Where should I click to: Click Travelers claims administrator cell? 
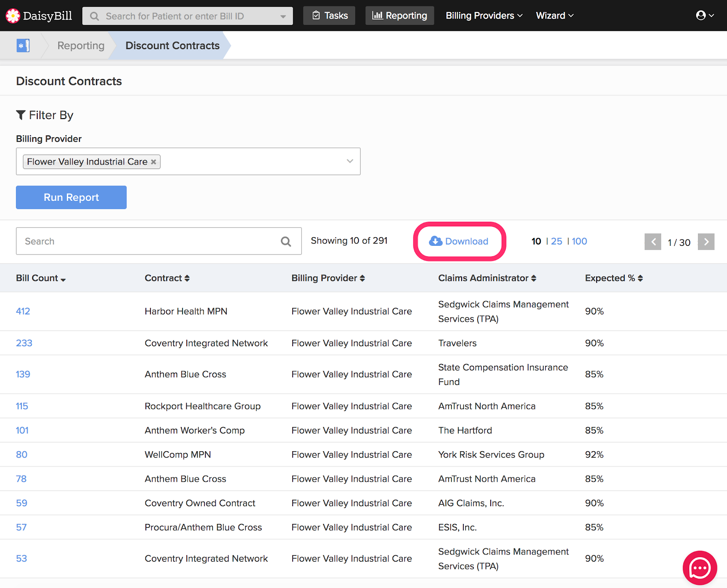pos(457,343)
